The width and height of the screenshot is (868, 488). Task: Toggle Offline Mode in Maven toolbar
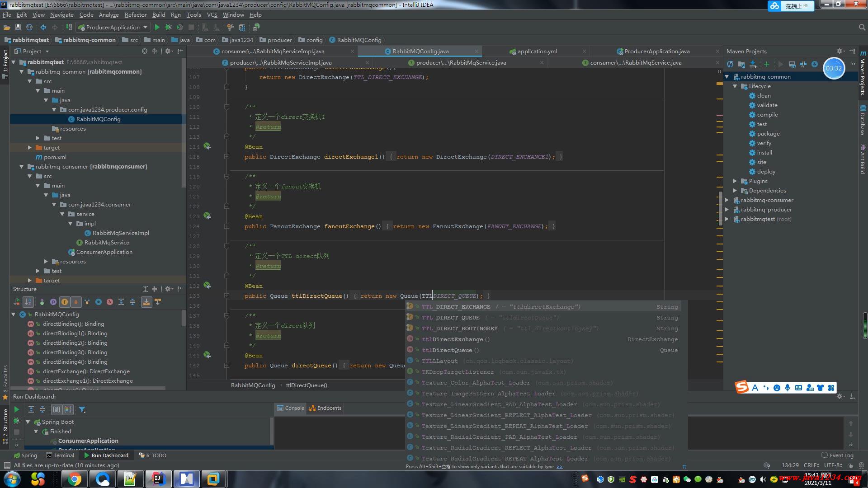point(803,64)
